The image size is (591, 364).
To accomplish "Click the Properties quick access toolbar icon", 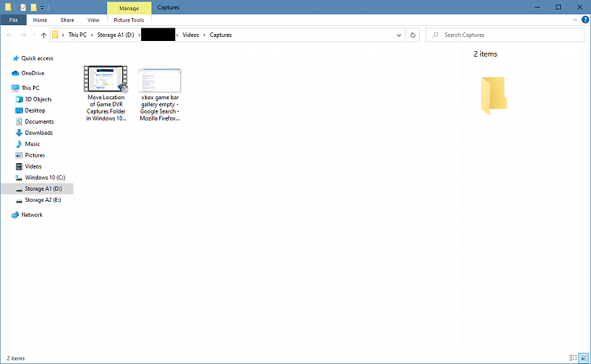I will tap(24, 7).
